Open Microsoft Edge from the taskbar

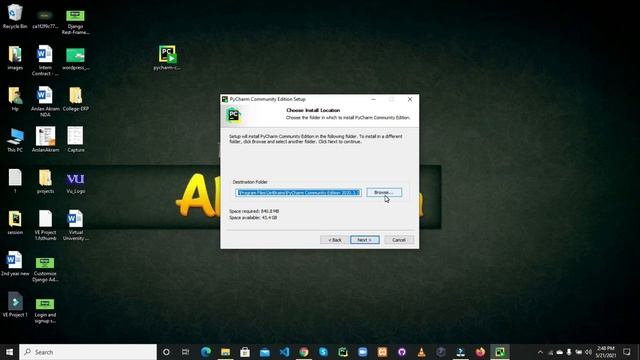click(206, 352)
